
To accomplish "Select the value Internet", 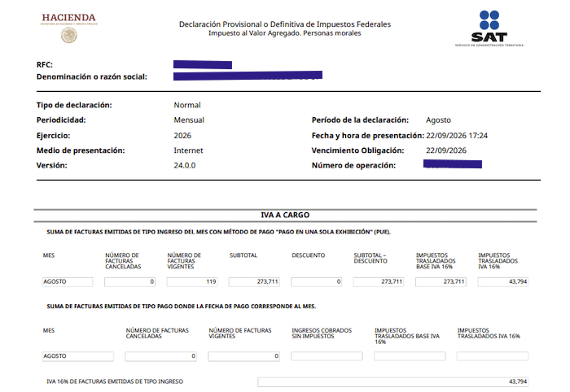I will 188,150.
